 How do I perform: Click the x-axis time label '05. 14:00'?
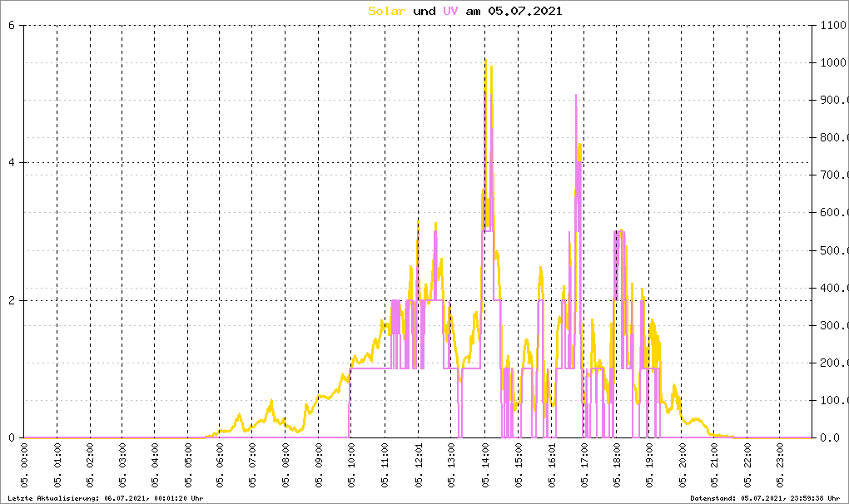click(x=485, y=466)
